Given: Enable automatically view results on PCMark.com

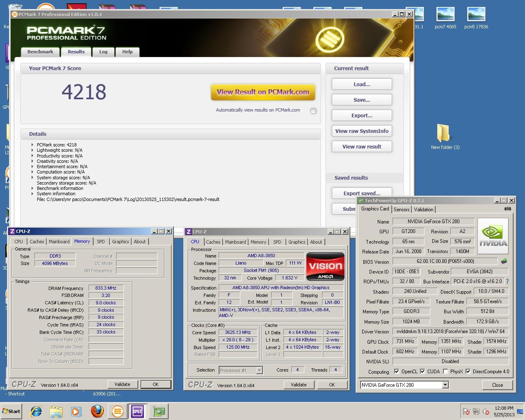Looking at the screenshot, I should (x=313, y=111).
